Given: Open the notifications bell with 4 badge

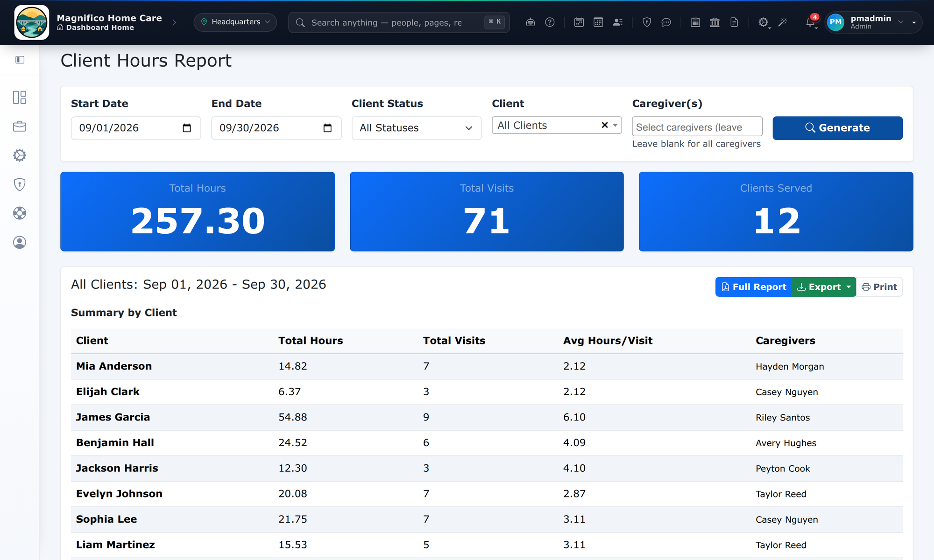Looking at the screenshot, I should click(x=812, y=21).
